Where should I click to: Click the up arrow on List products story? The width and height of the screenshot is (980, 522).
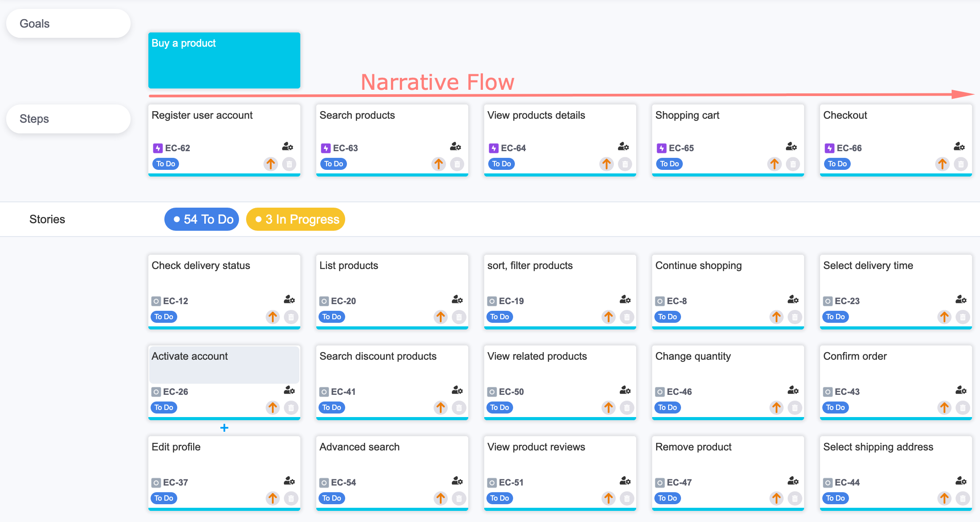click(440, 317)
